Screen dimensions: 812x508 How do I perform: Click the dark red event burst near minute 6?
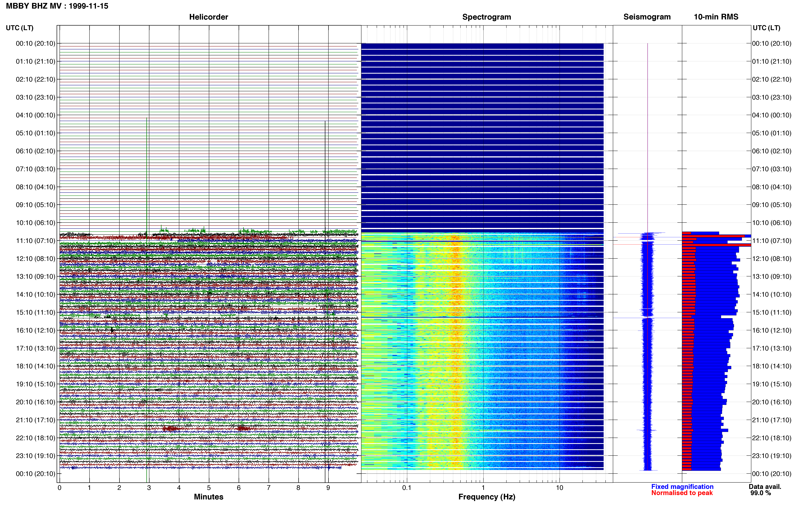244,428
